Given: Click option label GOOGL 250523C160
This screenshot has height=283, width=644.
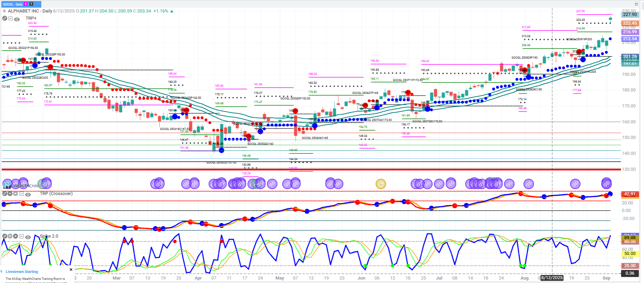Looking at the screenshot, I should coord(261,144).
